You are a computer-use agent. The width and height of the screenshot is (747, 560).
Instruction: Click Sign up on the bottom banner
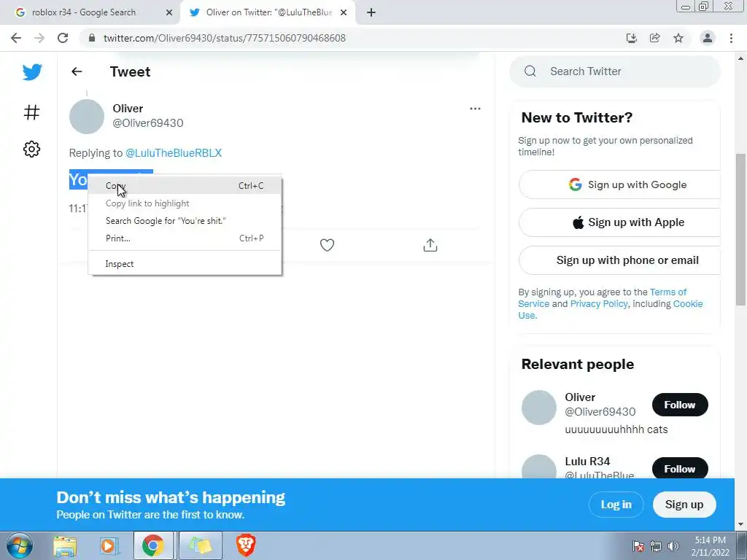coord(684,505)
